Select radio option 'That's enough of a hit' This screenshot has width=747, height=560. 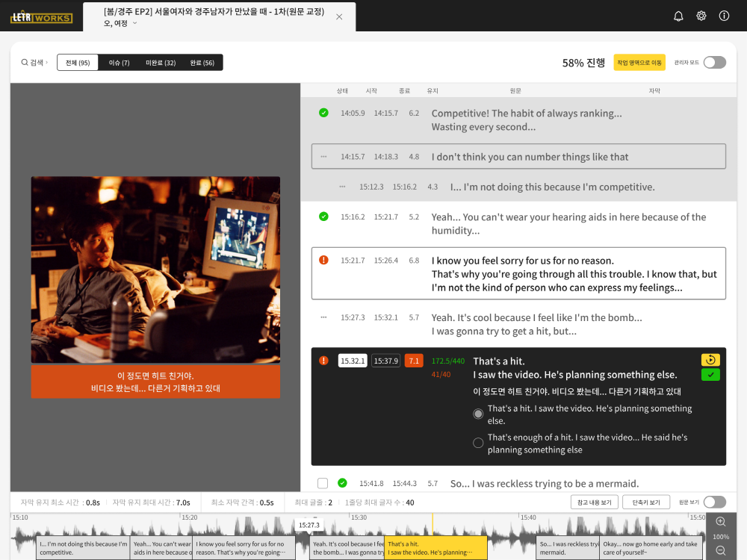pyautogui.click(x=478, y=443)
